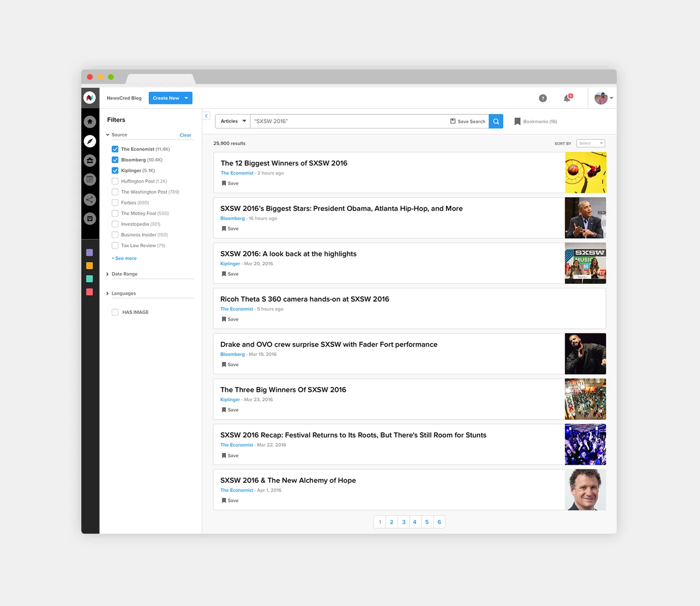This screenshot has height=606, width=700.
Task: Click the search field containing "SXSW 2016"
Action: pyautogui.click(x=349, y=121)
